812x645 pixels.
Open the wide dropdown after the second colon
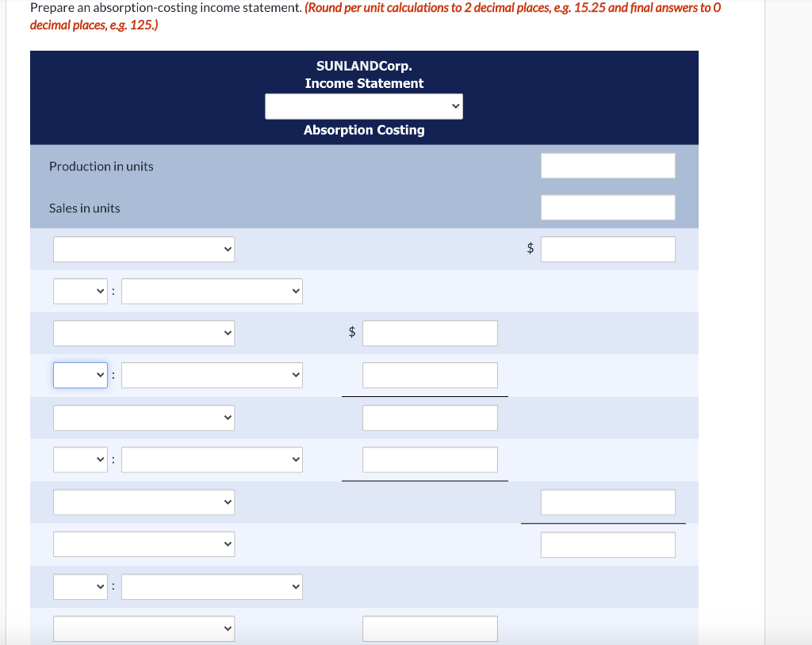212,375
